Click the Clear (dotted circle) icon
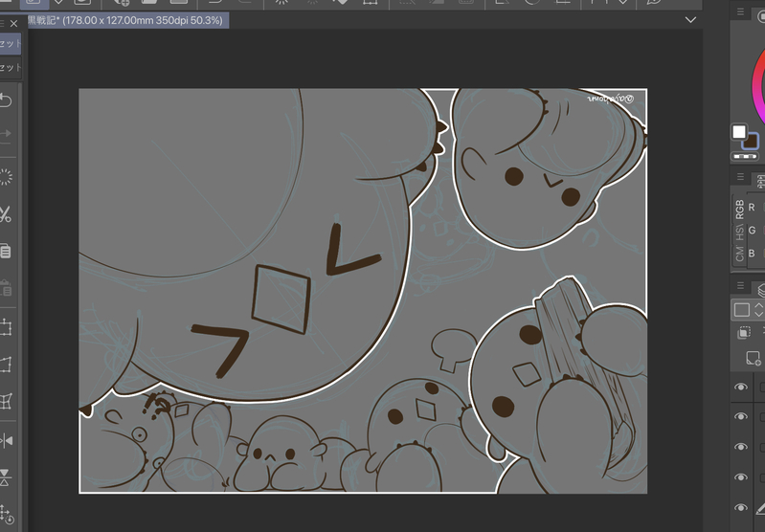Viewport: 765px width, 532px height. point(6,178)
